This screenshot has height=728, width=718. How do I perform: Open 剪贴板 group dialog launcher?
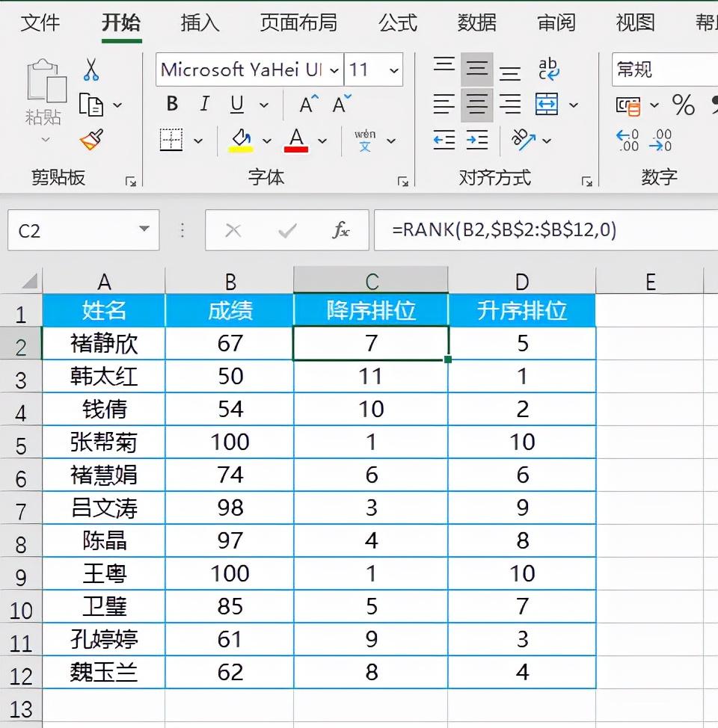pyautogui.click(x=131, y=182)
